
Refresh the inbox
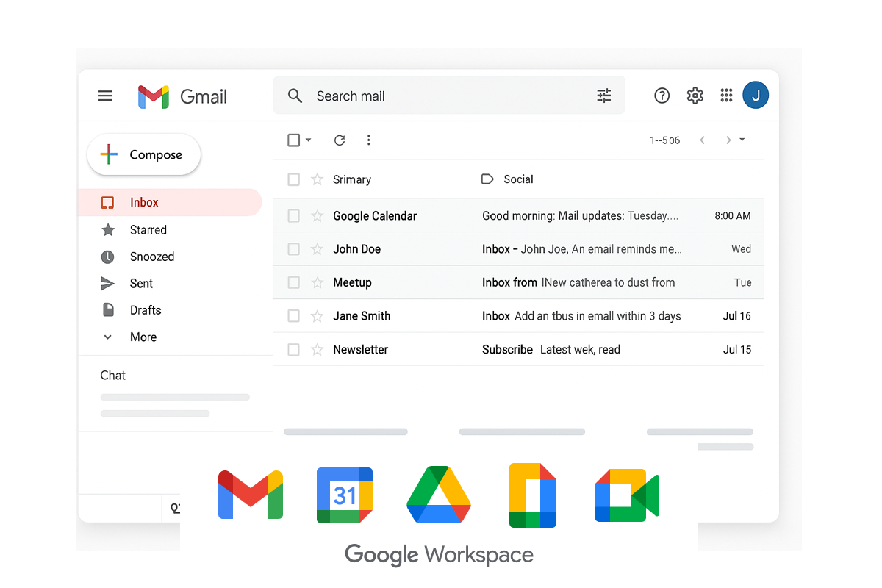point(339,140)
